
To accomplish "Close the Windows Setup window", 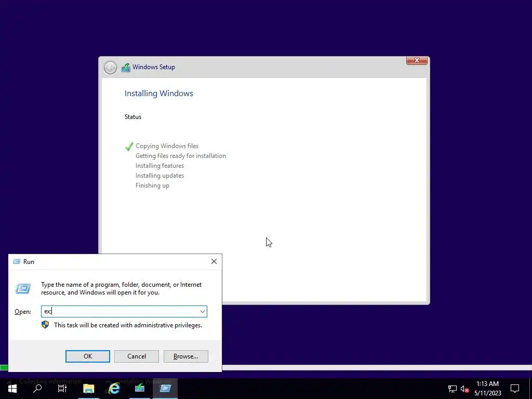I will tap(417, 60).
